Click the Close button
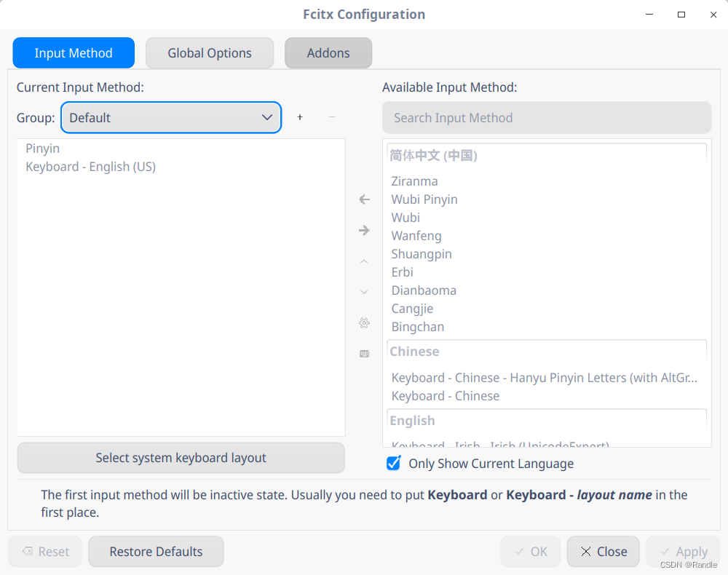728x575 pixels. (603, 551)
